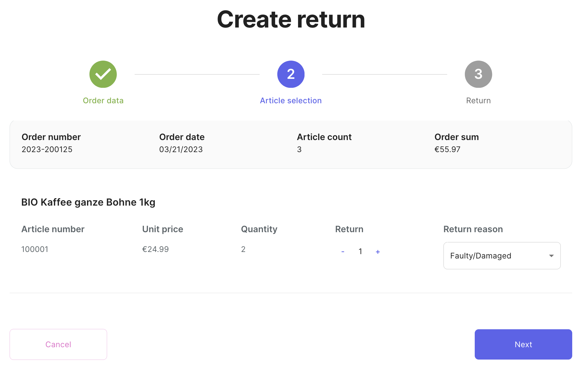The height and width of the screenshot is (371, 588).
Task: Decrease return quantity with minus button
Action: (343, 252)
